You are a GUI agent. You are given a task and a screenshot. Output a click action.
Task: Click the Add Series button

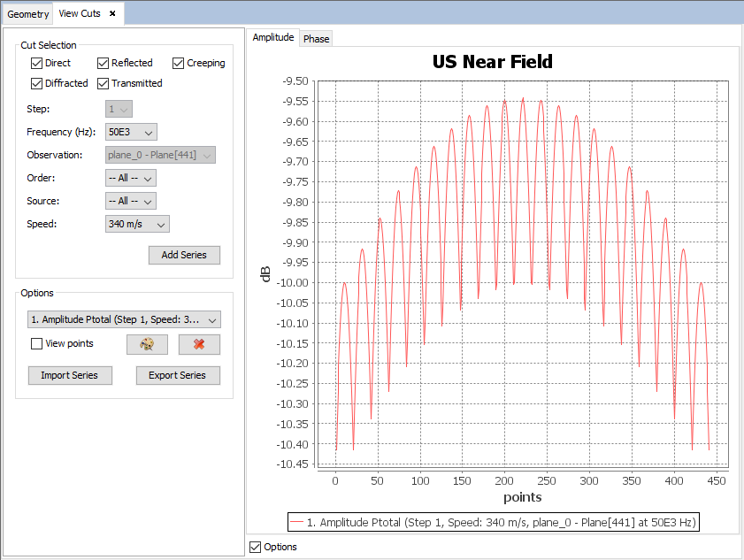click(184, 255)
